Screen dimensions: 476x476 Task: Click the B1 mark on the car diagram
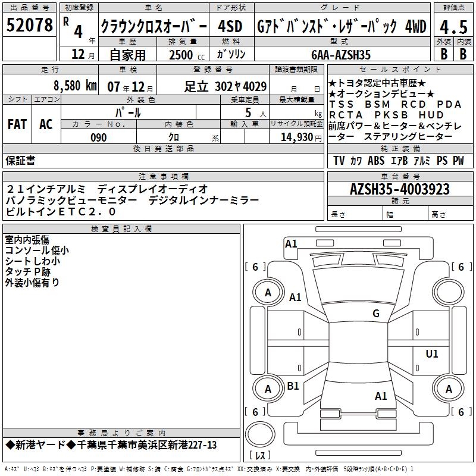click(x=293, y=386)
